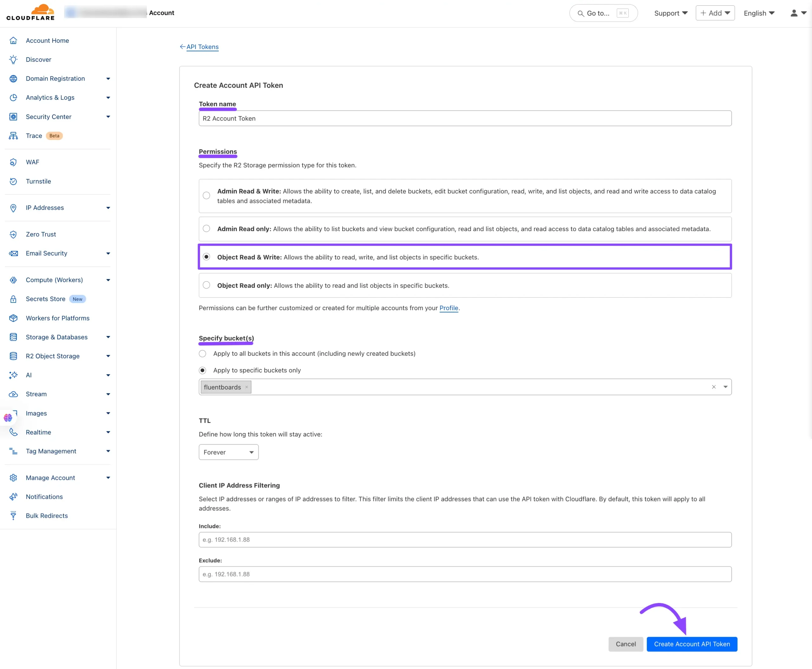Open the Add dropdown

pyautogui.click(x=715, y=13)
